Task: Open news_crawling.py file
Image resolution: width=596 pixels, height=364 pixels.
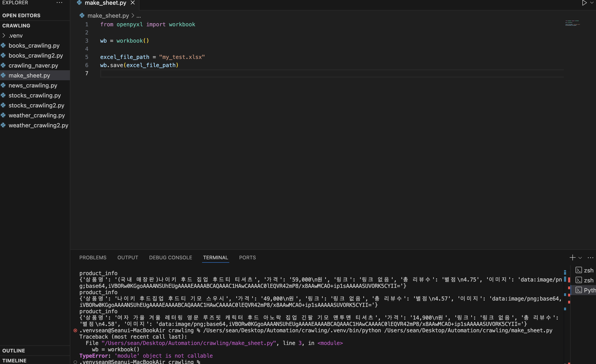Action: coord(33,85)
